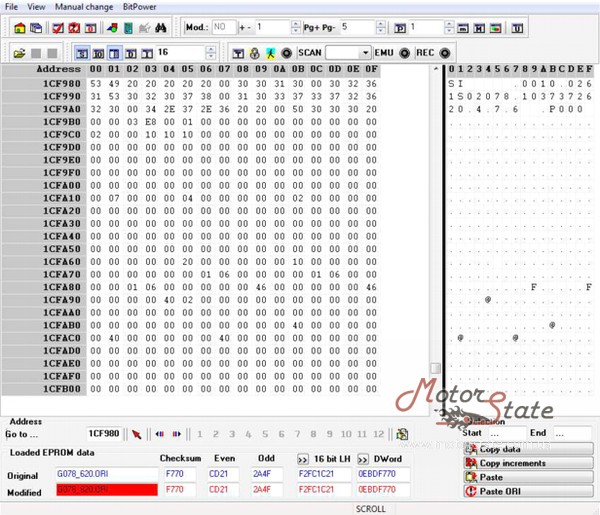Click the colored shapes icon
Viewport: 600px width, 515px height.
point(112,28)
